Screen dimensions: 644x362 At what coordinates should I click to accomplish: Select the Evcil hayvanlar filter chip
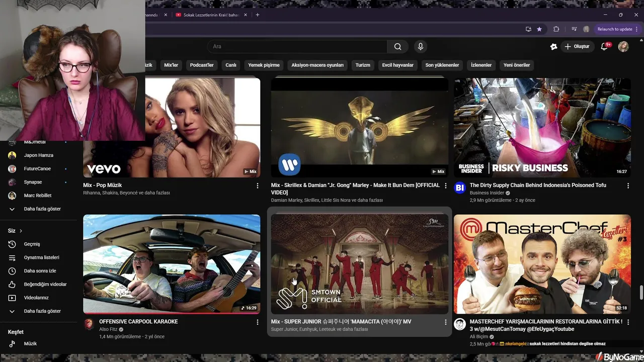point(397,65)
